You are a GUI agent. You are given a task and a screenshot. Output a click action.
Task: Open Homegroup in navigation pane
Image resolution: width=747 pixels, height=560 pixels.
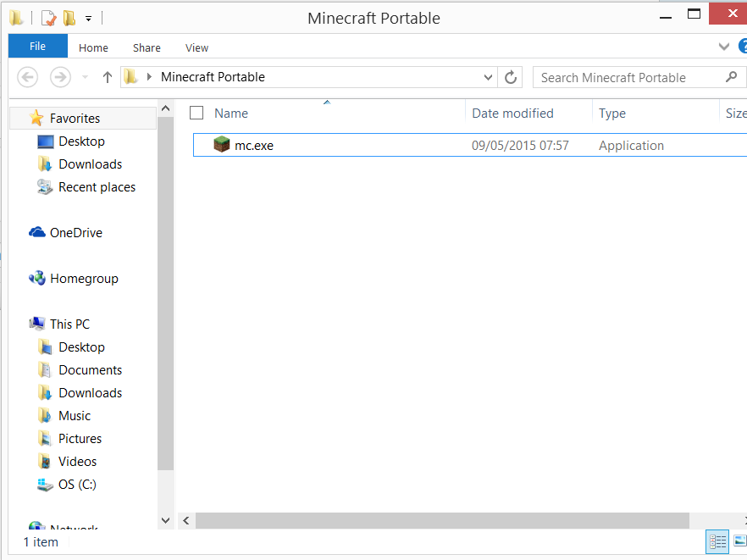pos(84,279)
